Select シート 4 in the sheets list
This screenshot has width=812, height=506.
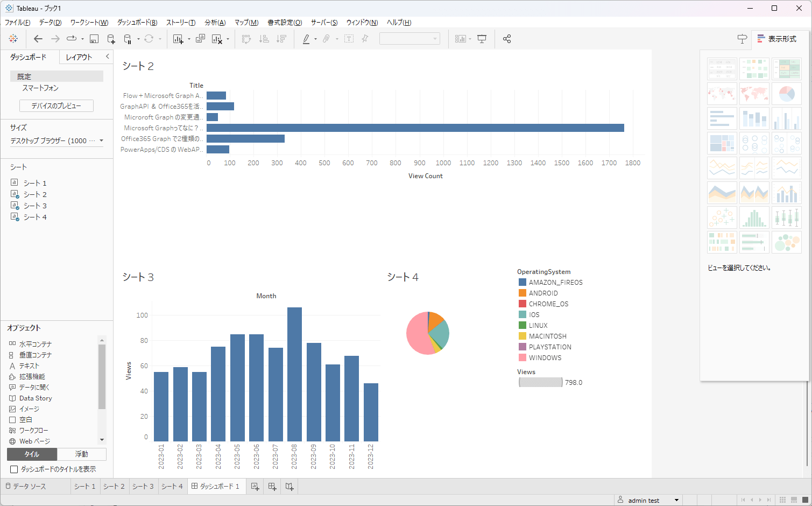click(34, 216)
